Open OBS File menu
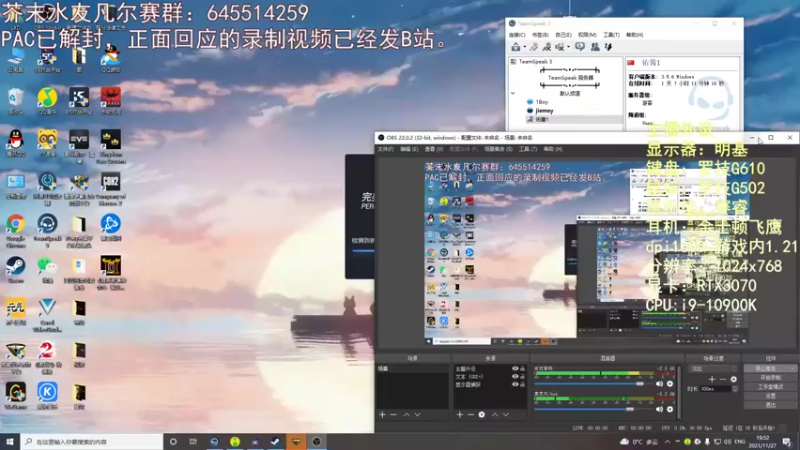 (x=385, y=149)
